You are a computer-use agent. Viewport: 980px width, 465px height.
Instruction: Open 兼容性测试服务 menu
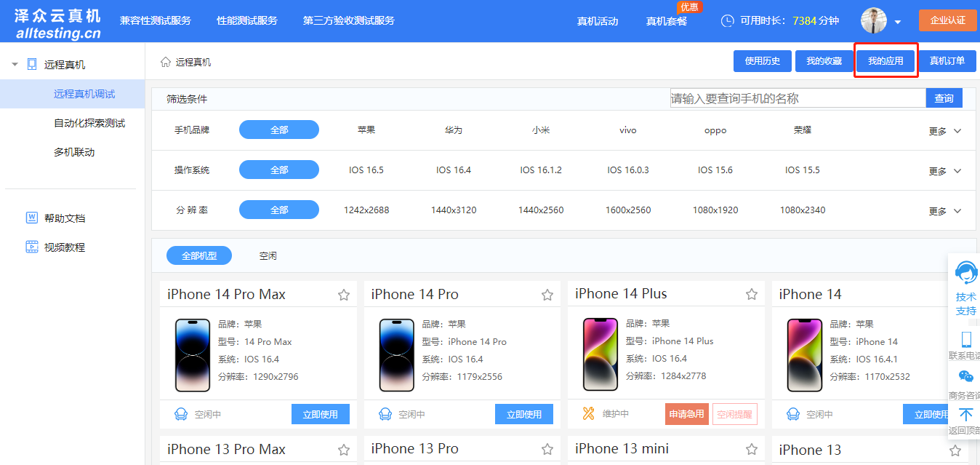point(156,20)
